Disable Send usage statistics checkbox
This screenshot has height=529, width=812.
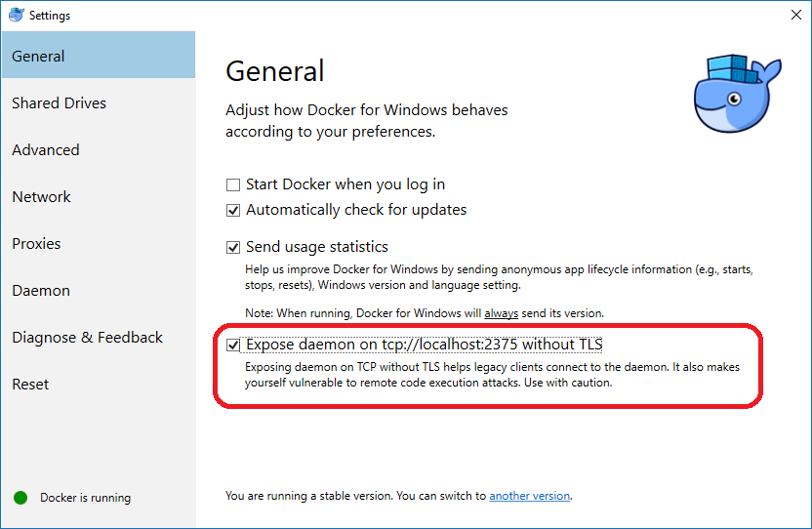click(x=233, y=247)
